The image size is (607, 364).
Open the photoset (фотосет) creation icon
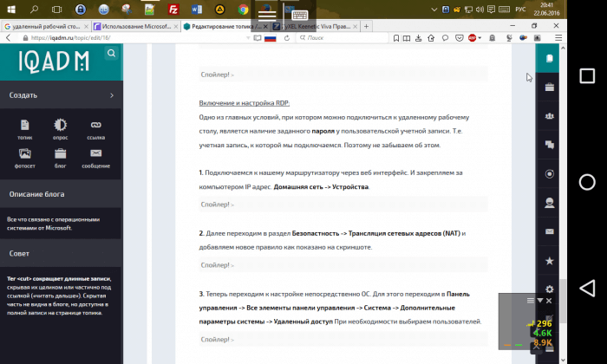pos(24,154)
